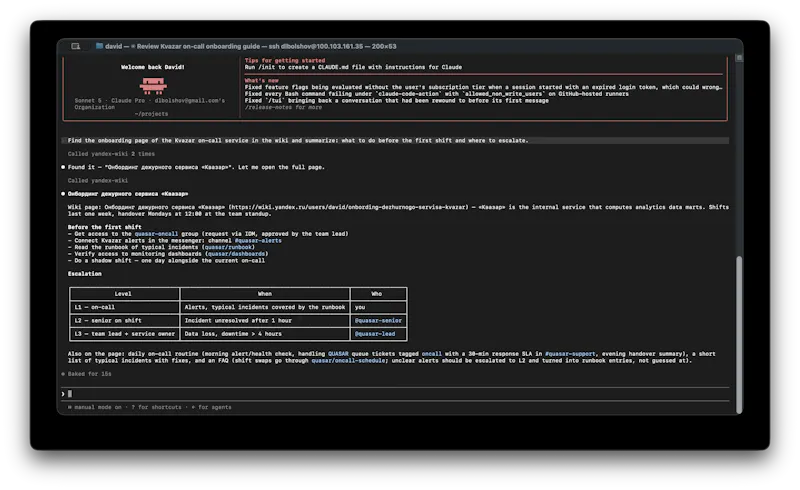Viewport: 800px width, 490px height.
Task: Open the #quasar-support channel link
Action: coord(570,354)
